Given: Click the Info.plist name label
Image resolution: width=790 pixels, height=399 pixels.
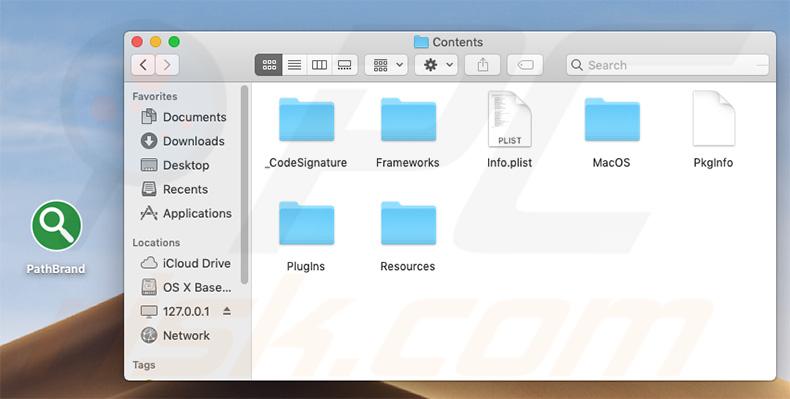Looking at the screenshot, I should [x=509, y=163].
